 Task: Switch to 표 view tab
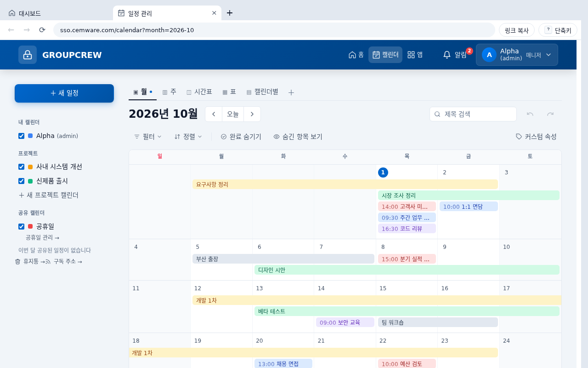tap(229, 92)
